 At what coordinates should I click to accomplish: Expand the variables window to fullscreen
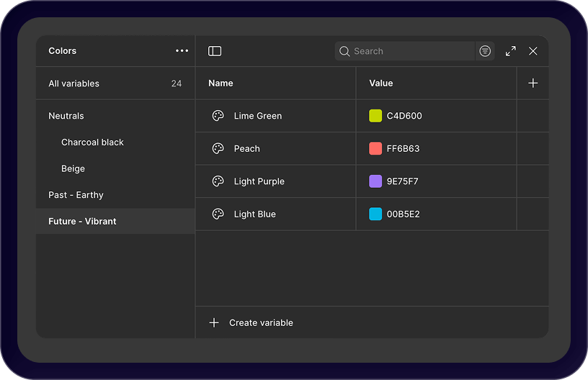[510, 51]
